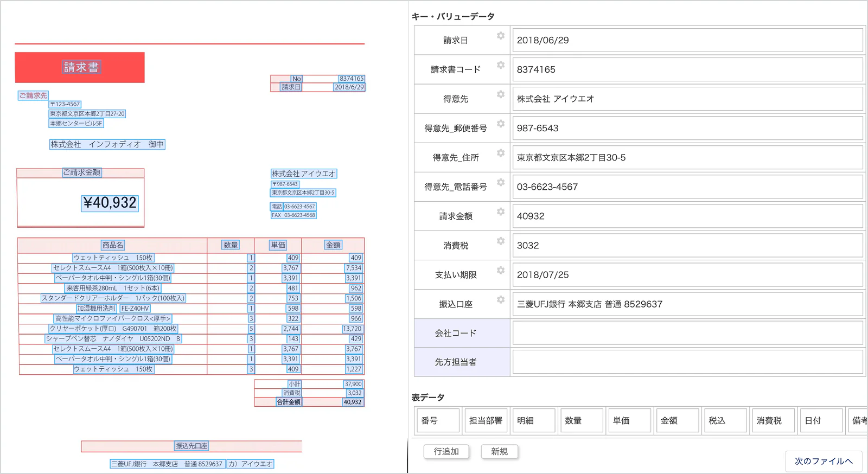Select the postal code field 987-6543
The height and width of the screenshot is (474, 868).
coord(687,128)
